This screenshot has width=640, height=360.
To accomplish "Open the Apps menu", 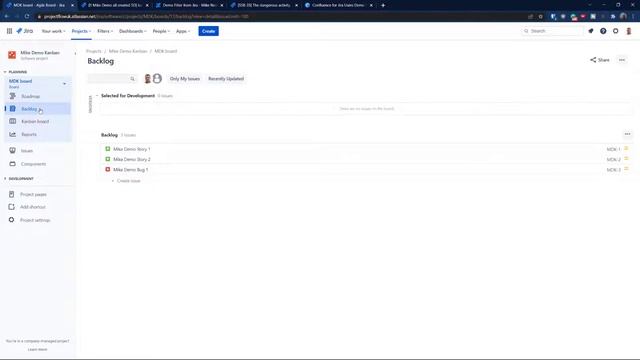I will click(183, 31).
